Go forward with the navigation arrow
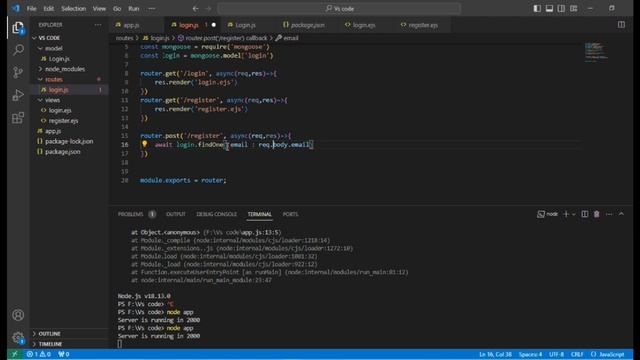Viewport: 640px width, 360px height. pos(209,9)
